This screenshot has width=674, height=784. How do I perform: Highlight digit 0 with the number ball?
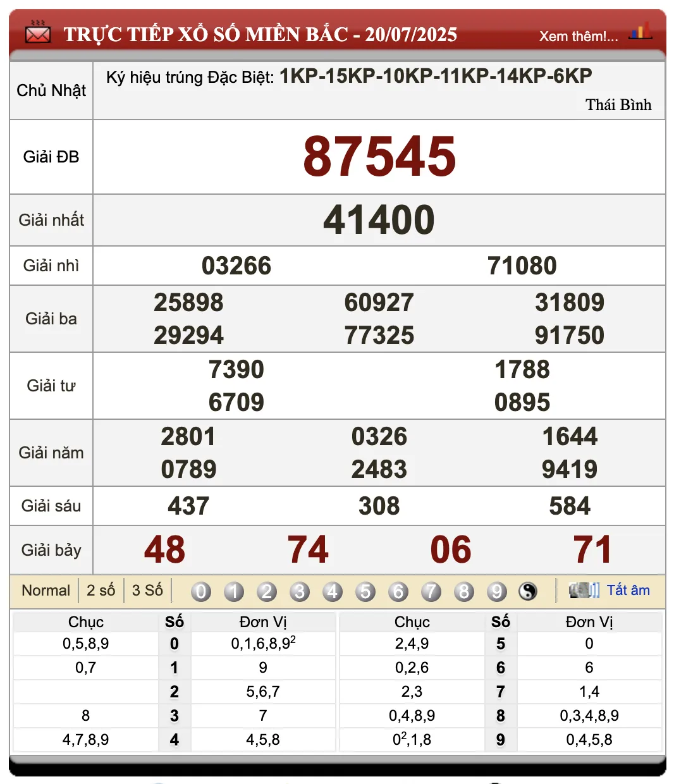[201, 592]
